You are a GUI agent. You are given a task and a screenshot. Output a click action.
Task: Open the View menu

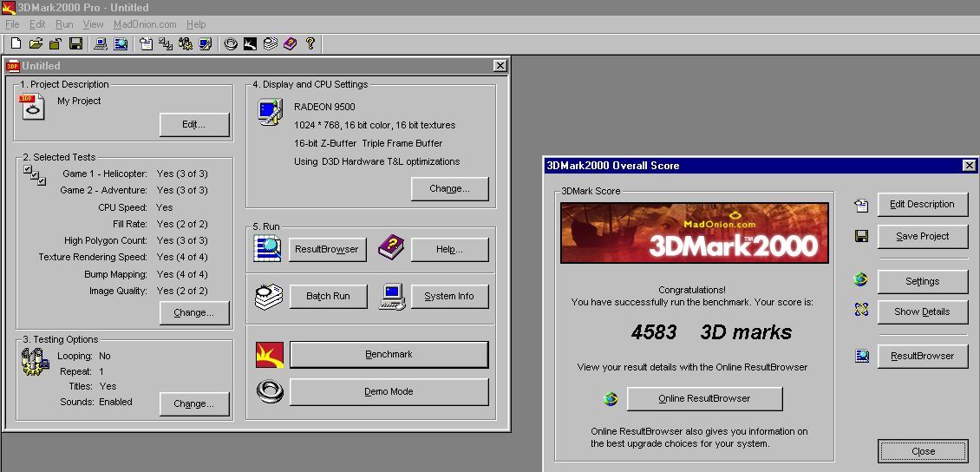tap(93, 24)
